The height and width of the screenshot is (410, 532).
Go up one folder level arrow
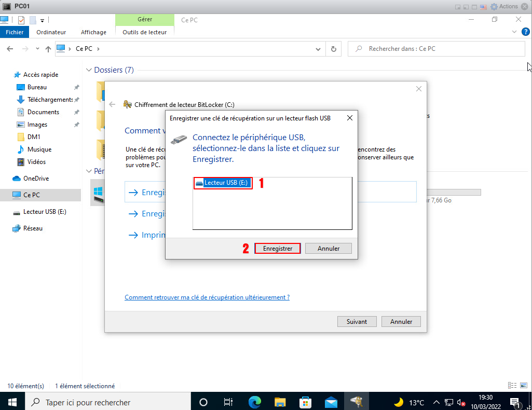(48, 49)
